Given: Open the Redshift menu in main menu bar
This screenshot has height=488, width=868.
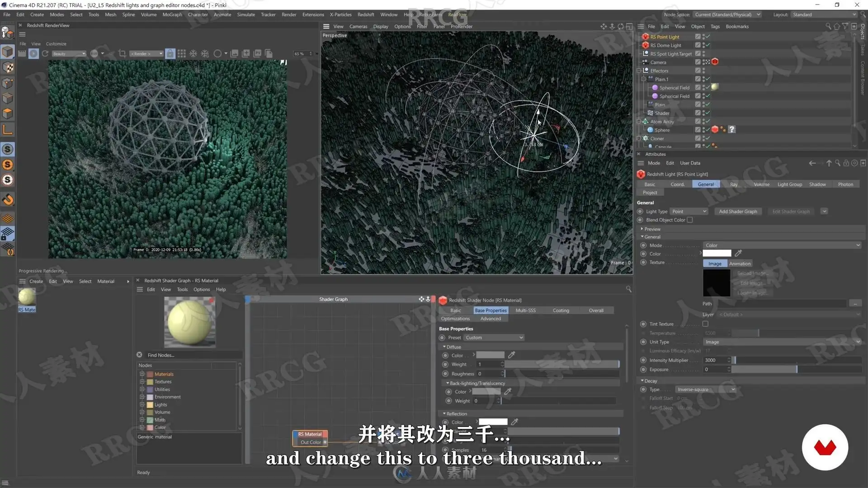Looking at the screenshot, I should [x=365, y=14].
